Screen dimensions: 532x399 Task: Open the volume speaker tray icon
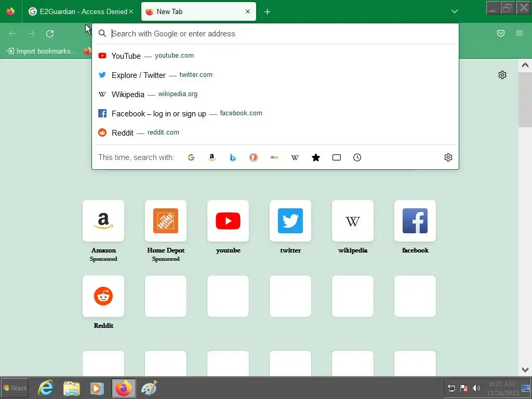[x=476, y=388]
